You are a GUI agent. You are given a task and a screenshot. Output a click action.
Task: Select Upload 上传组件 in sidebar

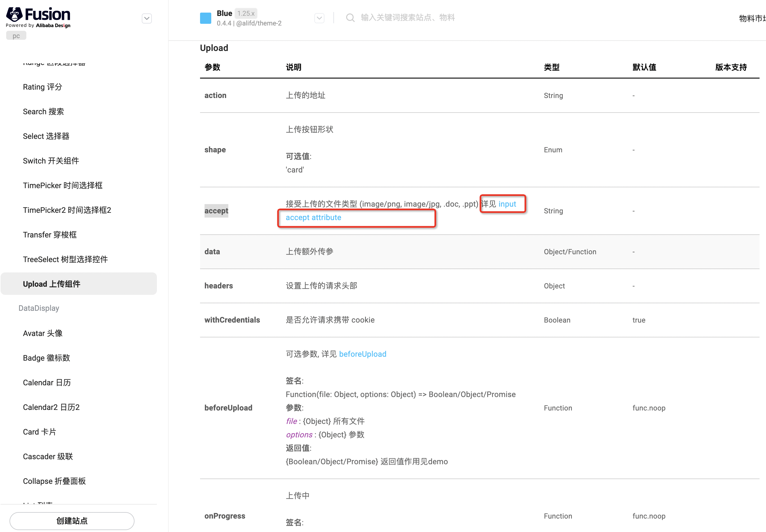[x=52, y=284]
